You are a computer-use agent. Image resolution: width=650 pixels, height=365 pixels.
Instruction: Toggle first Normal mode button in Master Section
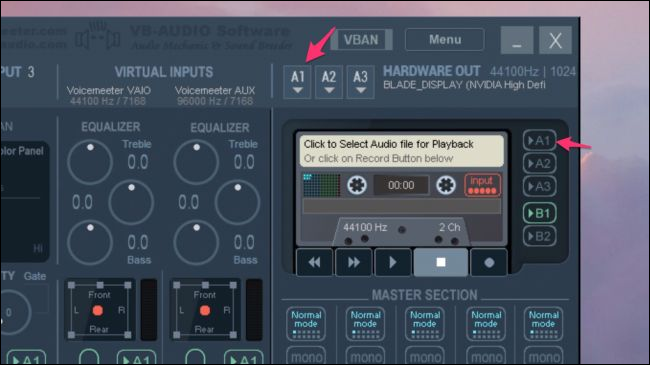(306, 324)
